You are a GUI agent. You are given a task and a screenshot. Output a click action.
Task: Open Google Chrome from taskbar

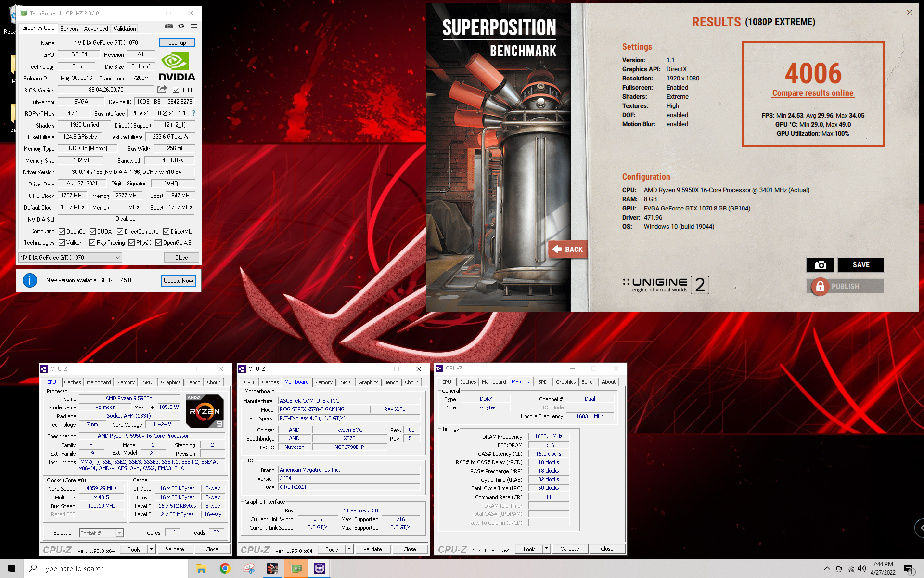[x=225, y=569]
